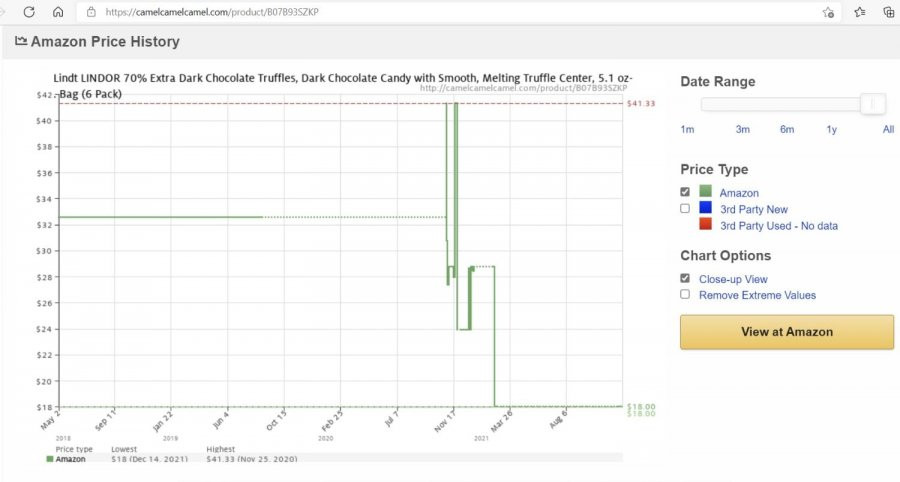This screenshot has width=900, height=482.
Task: Uncheck the Close-up View checkbox
Action: [685, 278]
